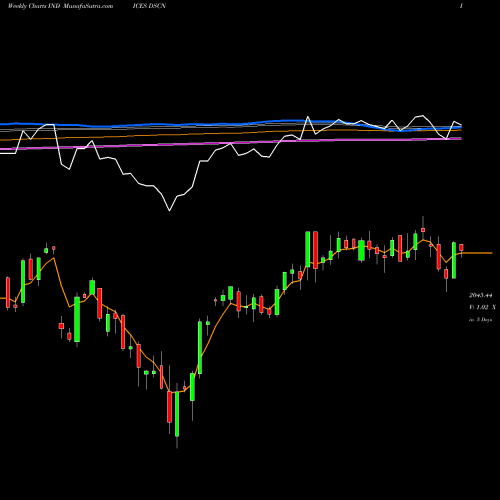Click the 'ICES DSCN' symbol label
This screenshot has height=500, width=500.
pyautogui.click(x=149, y=6)
